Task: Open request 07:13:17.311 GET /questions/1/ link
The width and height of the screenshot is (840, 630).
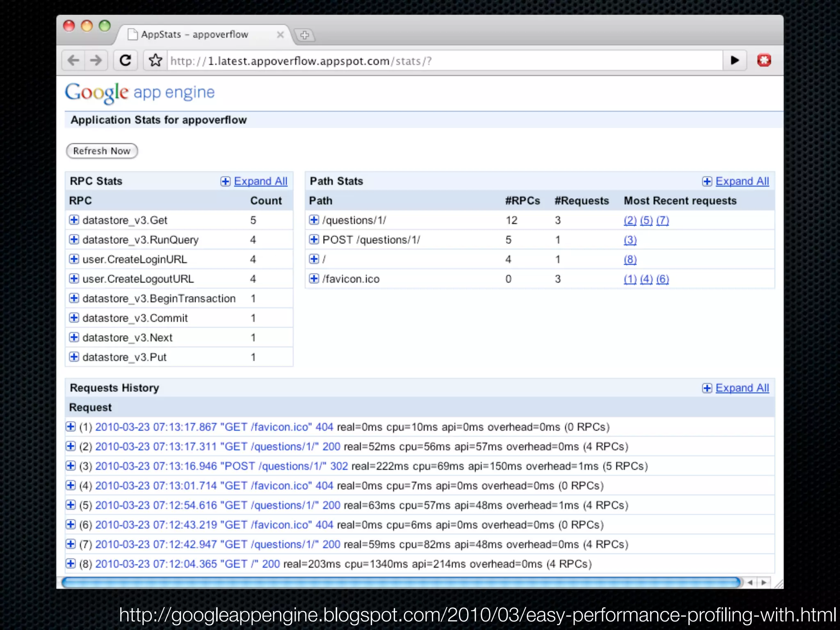Action: coord(218,447)
